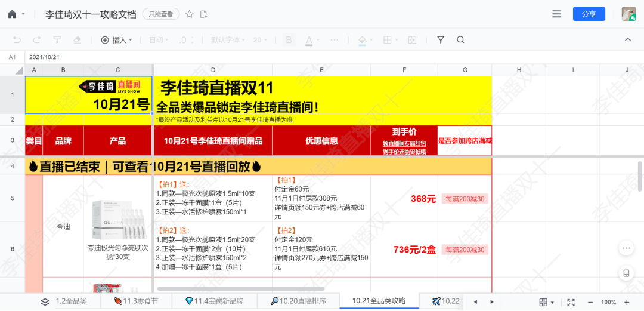The height and width of the screenshot is (311, 644).
Task: Select all cells via corner triangle
Action: click(19, 70)
